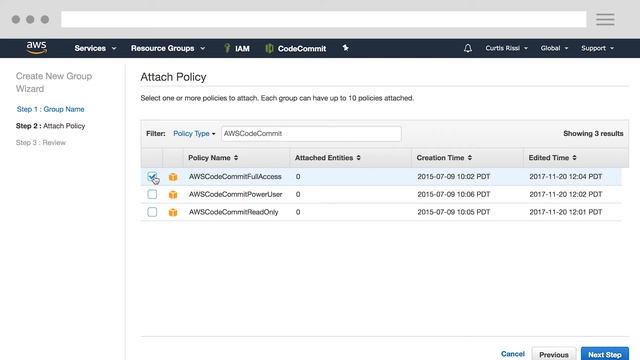Click the Previous button

point(554,354)
